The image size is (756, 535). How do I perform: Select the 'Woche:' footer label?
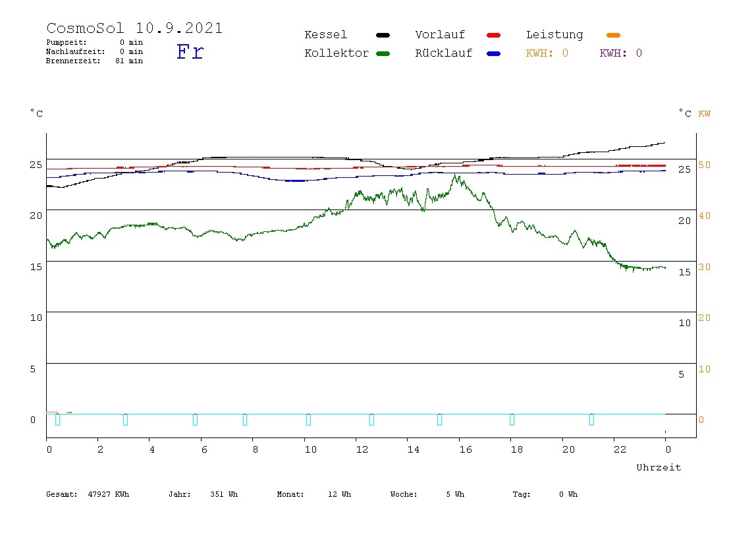pos(404,494)
